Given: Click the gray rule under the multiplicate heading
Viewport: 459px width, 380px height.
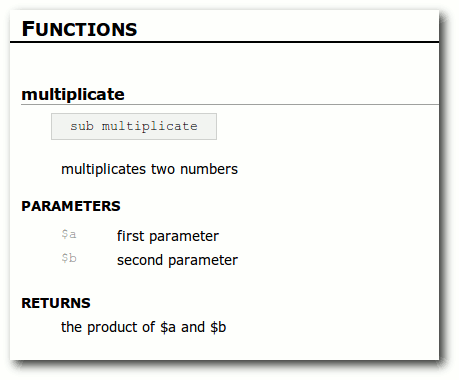Looking at the screenshot, I should coord(230,104).
